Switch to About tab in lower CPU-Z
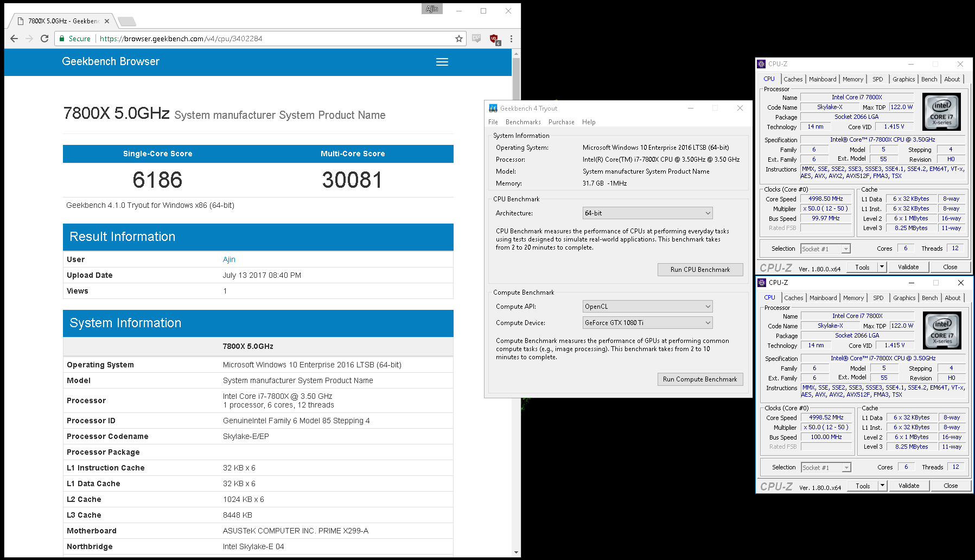Screen dimensions: 975x560 tap(953, 298)
